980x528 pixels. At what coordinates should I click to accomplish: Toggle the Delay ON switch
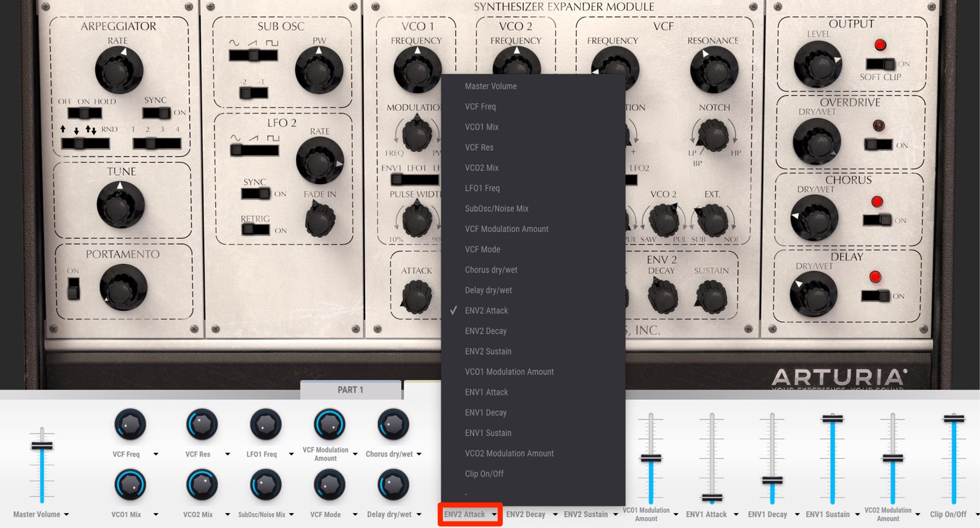click(876, 296)
